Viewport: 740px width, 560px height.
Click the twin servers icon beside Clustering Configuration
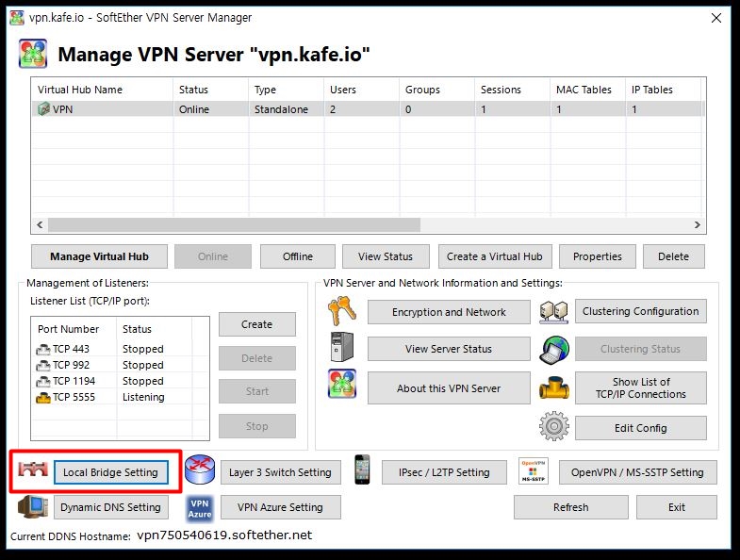point(553,312)
